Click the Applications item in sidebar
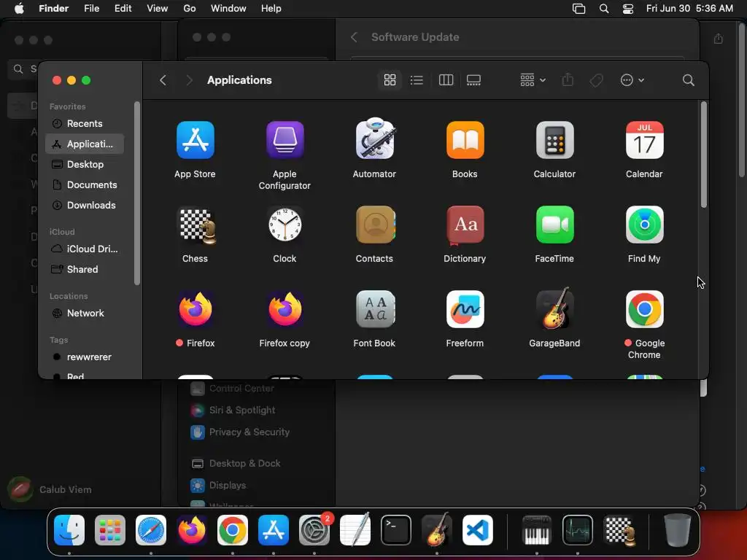The image size is (747, 560). click(x=85, y=144)
